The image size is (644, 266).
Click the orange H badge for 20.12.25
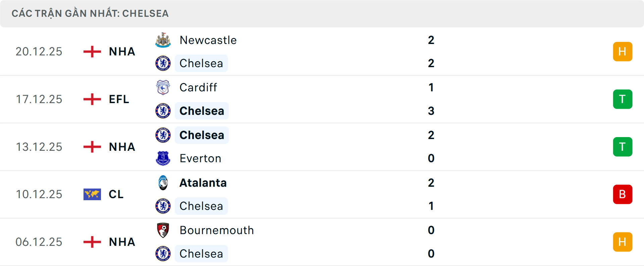[x=623, y=52]
